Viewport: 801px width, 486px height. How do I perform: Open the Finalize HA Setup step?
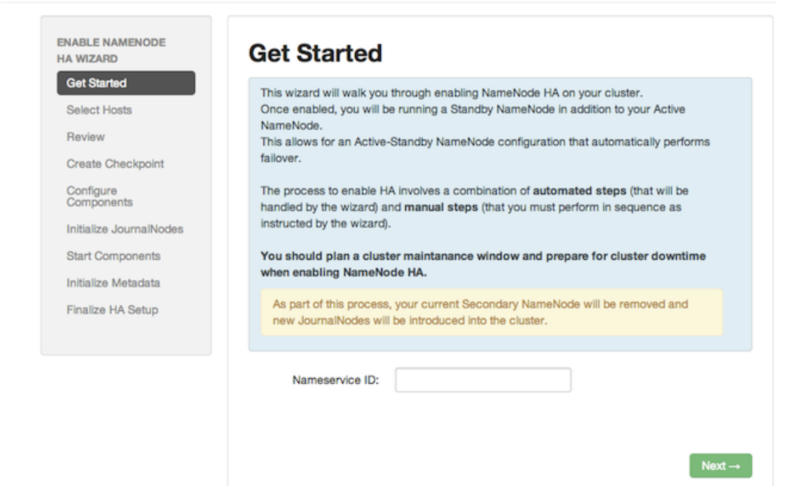(112, 310)
